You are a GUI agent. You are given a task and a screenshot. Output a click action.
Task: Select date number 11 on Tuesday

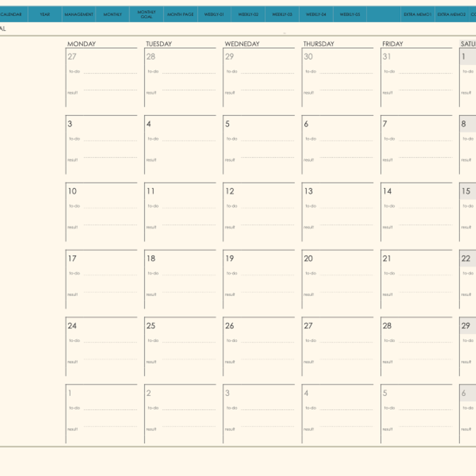click(151, 191)
